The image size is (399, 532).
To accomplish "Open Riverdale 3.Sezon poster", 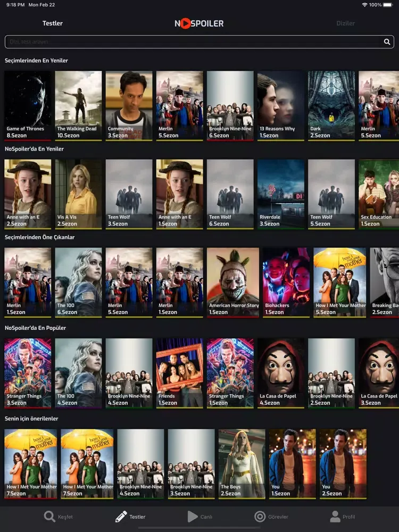I will [x=281, y=194].
